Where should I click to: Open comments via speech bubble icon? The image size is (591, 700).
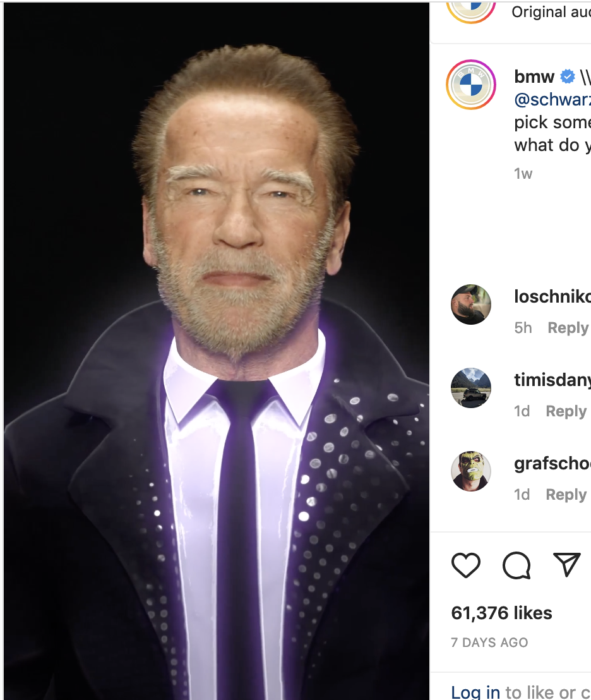(x=516, y=565)
